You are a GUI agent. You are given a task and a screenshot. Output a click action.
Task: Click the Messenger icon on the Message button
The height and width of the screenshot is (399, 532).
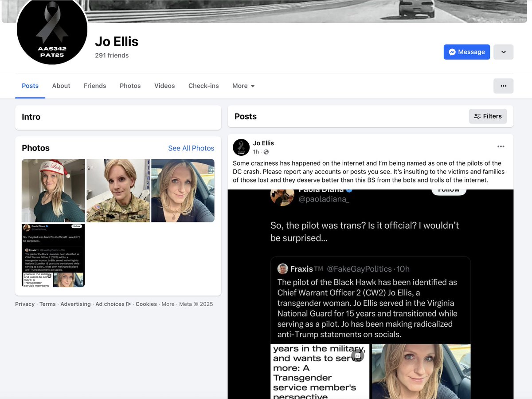(x=452, y=52)
